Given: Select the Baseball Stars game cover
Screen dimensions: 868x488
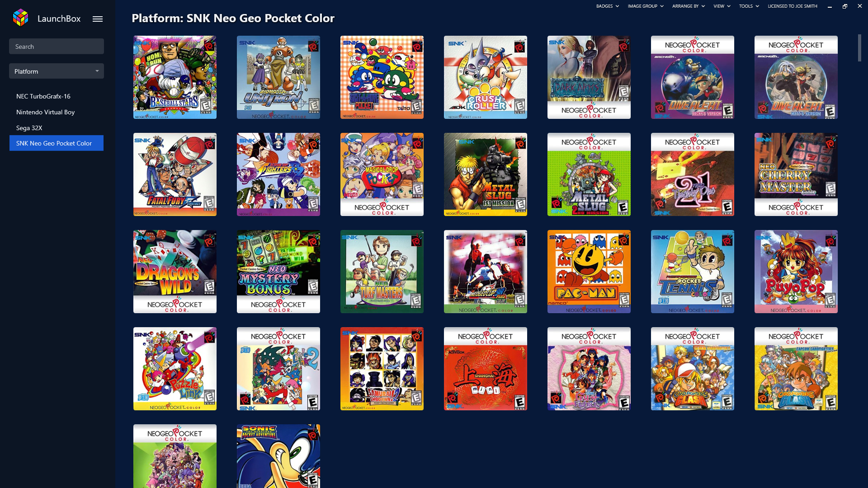Looking at the screenshot, I should [175, 77].
